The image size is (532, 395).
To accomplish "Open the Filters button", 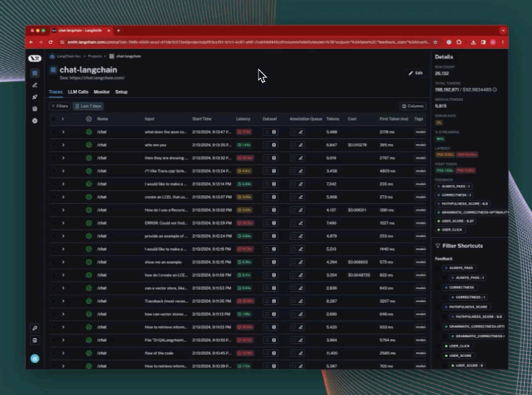I will (60, 106).
